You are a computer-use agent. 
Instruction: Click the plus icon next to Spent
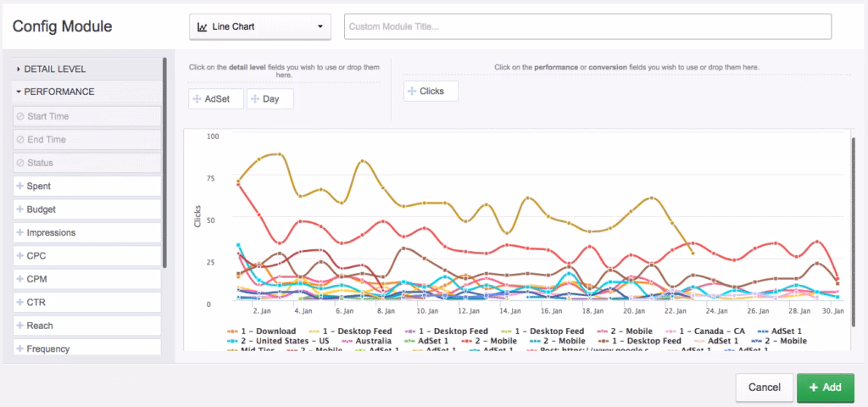coord(19,186)
